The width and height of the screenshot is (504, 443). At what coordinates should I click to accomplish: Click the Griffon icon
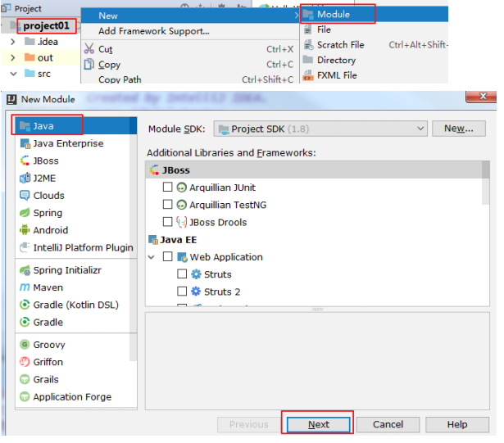click(25, 362)
